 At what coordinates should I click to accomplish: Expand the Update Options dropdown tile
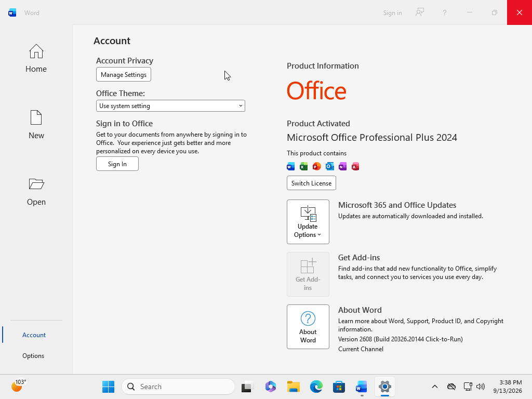point(308,222)
